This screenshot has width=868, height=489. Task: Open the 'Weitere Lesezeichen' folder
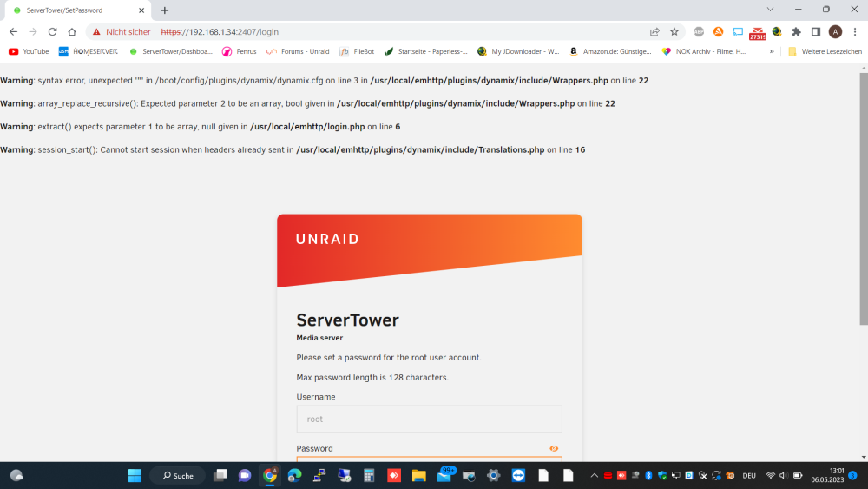click(x=825, y=51)
